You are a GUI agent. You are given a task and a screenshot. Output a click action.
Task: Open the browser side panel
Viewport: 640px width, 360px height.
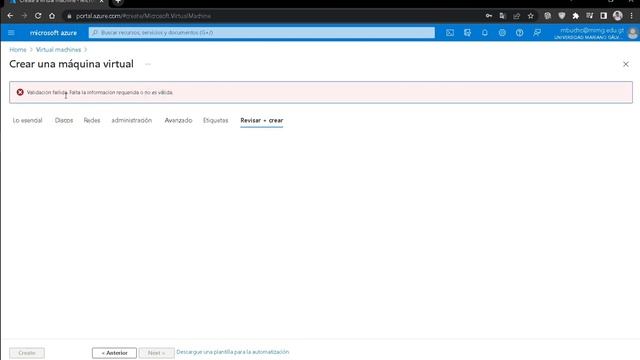[x=603, y=16]
